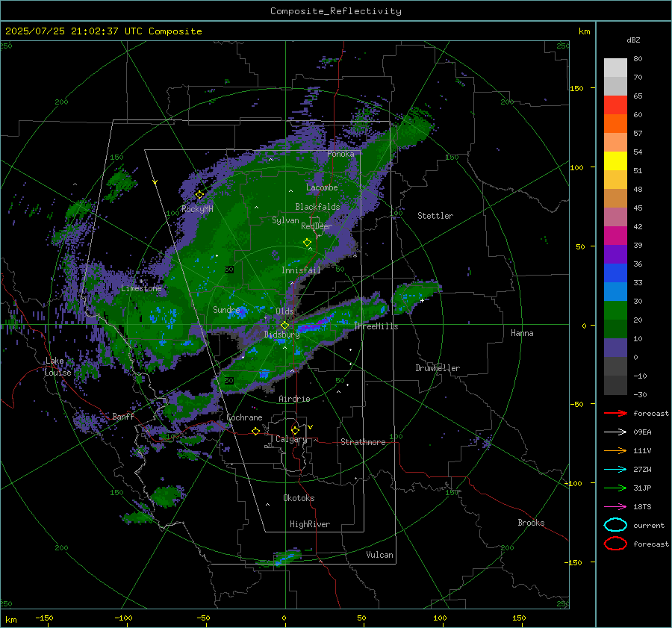Image resolution: width=672 pixels, height=628 pixels.
Task: Select the pink 42-45 dBZ swatch
Action: point(615,217)
